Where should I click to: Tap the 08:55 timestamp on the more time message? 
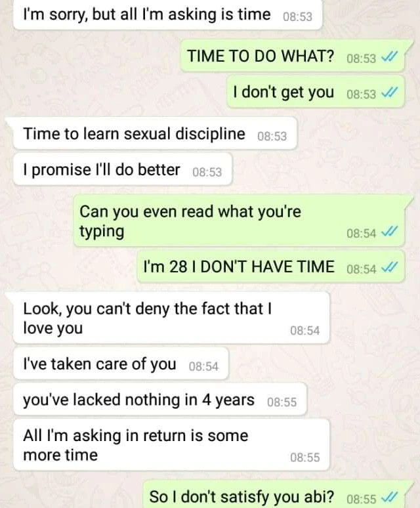tap(304, 457)
